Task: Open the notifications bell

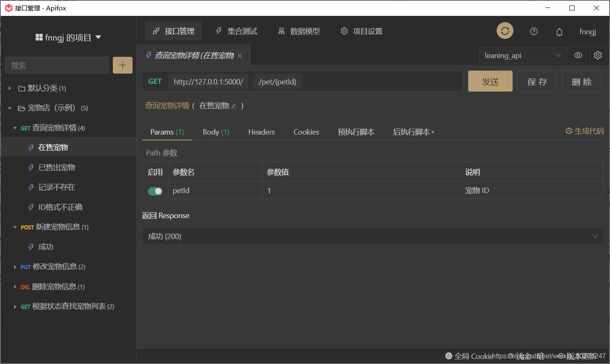Action: click(x=559, y=32)
